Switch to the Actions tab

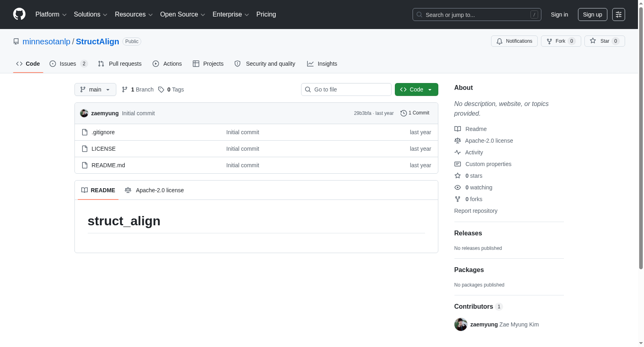point(167,64)
